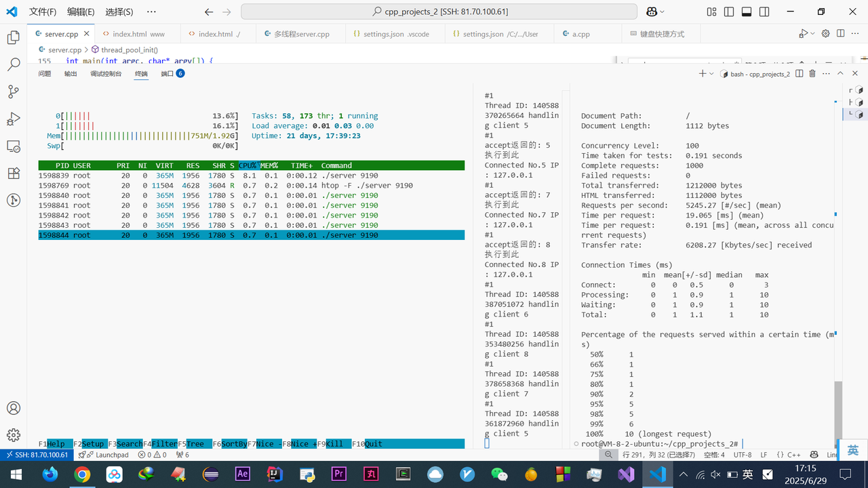
Task: Show hidden system tray icons
Action: click(x=684, y=474)
